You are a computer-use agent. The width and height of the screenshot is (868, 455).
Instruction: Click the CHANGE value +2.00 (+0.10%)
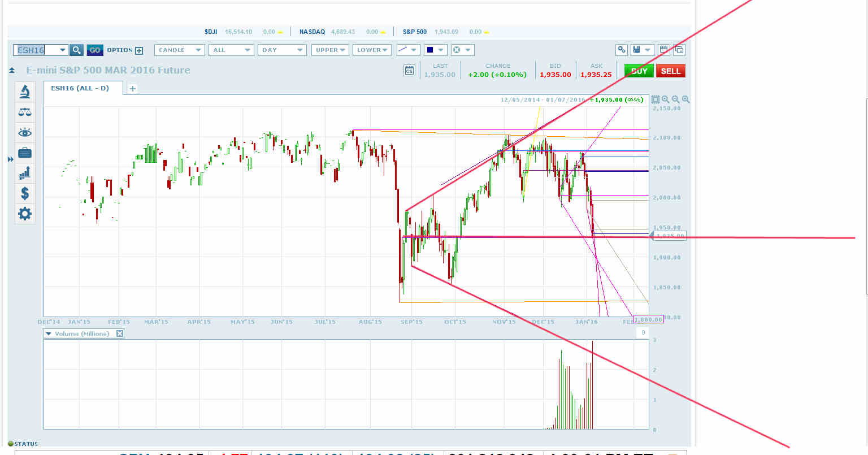click(497, 75)
